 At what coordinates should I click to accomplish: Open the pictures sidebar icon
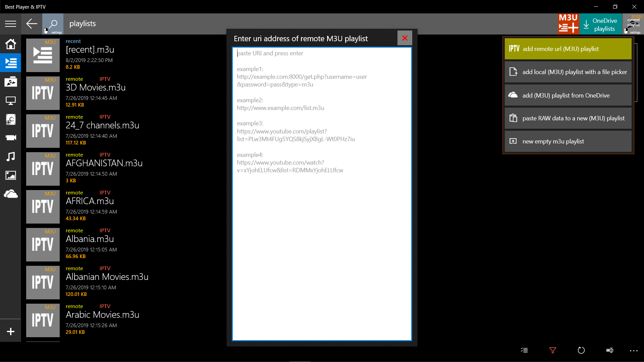click(x=10, y=175)
